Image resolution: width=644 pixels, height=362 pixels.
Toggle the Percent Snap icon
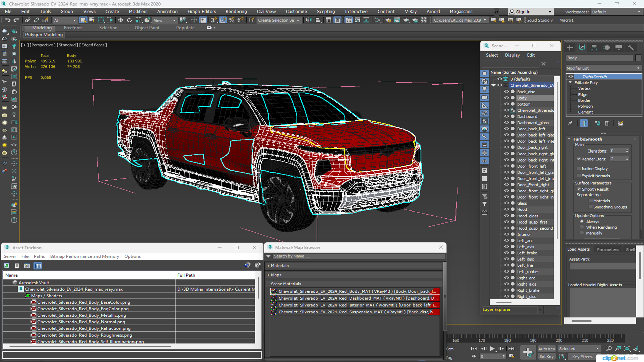coord(231,20)
